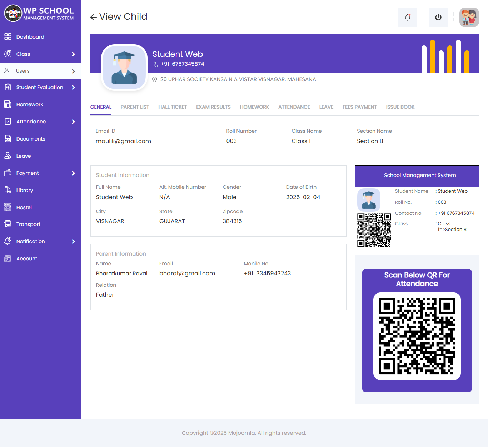The width and height of the screenshot is (488, 448).
Task: Expand the Student Evaluation chevron
Action: (73, 87)
